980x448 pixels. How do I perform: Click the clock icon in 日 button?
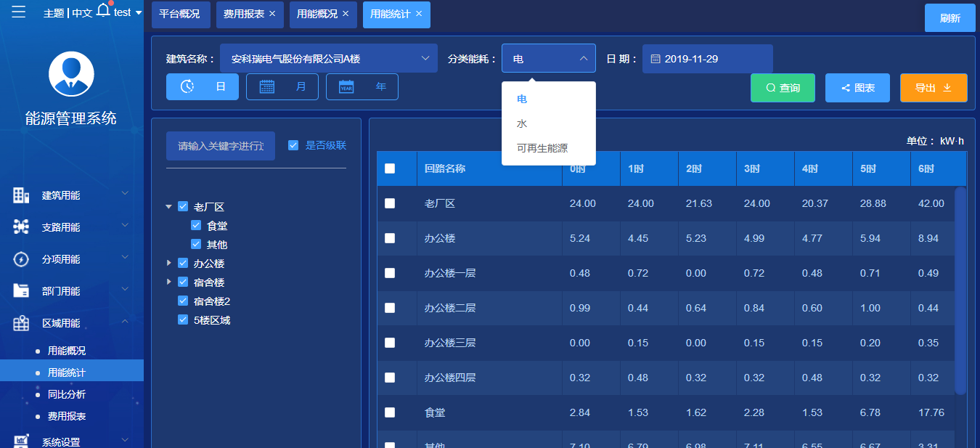click(187, 86)
